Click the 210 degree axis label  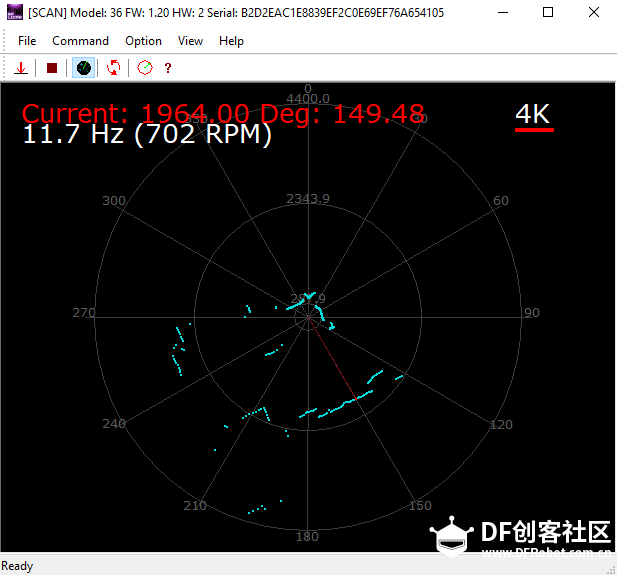click(x=195, y=505)
